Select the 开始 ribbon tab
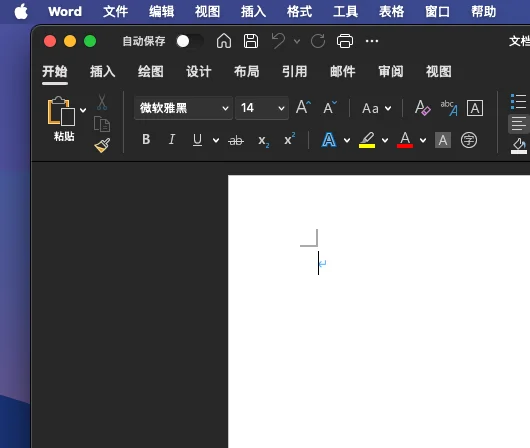Image resolution: width=530 pixels, height=448 pixels. [x=55, y=72]
